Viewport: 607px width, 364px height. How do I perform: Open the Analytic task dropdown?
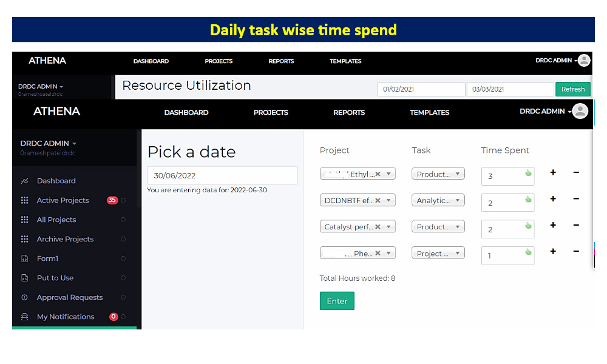(438, 200)
